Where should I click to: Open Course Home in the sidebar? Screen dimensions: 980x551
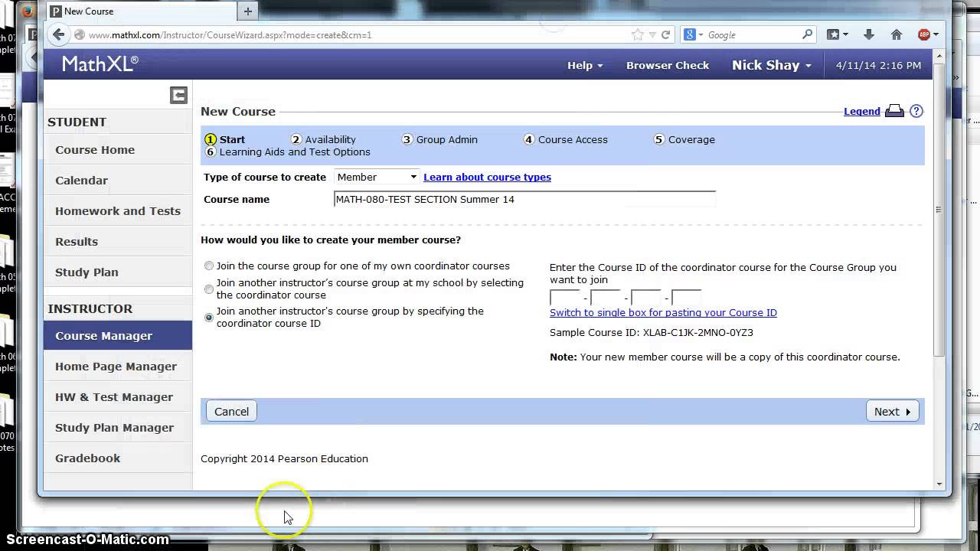tap(118, 150)
